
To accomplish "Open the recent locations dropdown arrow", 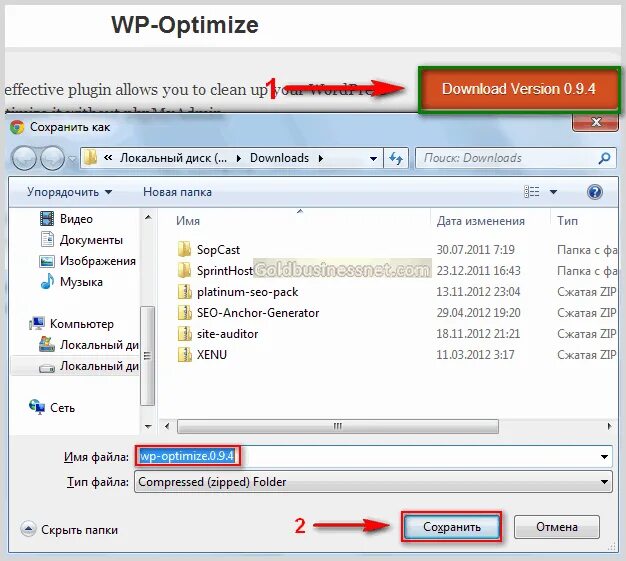I will [x=72, y=159].
